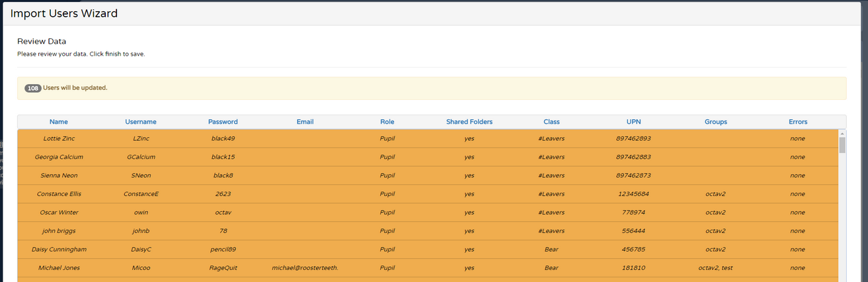
Task: Sort users by Email column
Action: point(305,122)
